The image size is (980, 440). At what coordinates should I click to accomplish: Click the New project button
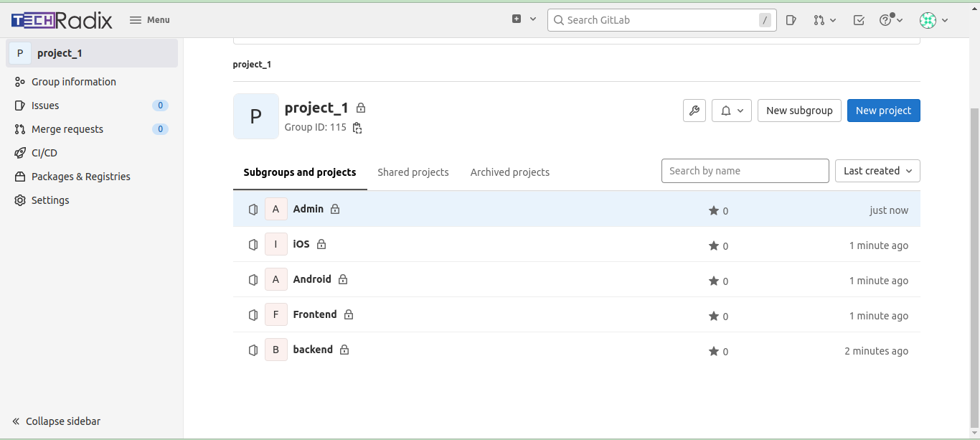[883, 111]
